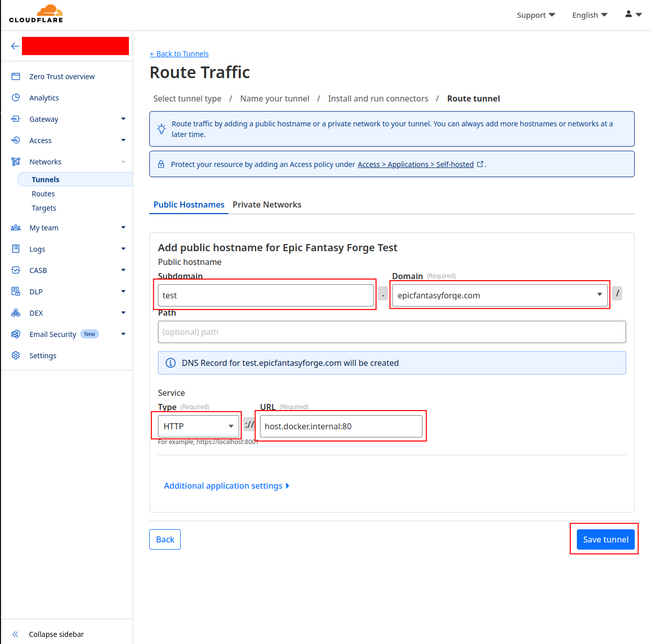
Task: Click the lightbulb tip icon
Action: (161, 129)
